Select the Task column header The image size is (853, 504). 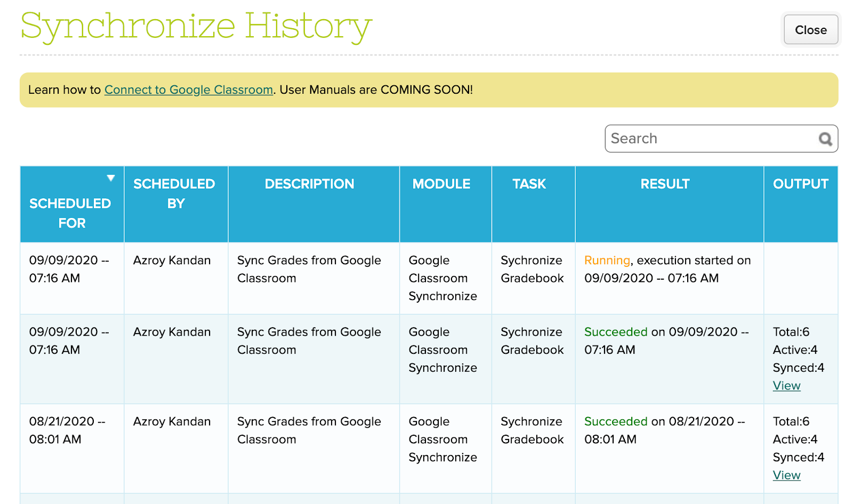(529, 184)
